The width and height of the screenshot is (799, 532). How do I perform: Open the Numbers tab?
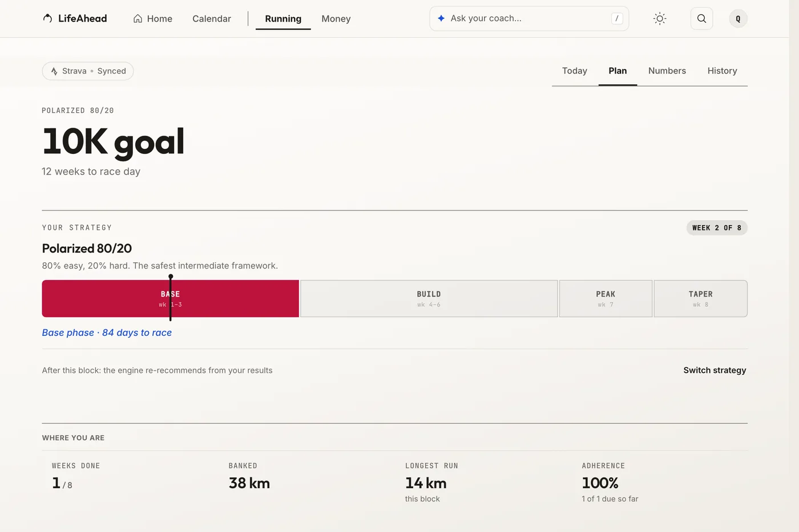667,71
